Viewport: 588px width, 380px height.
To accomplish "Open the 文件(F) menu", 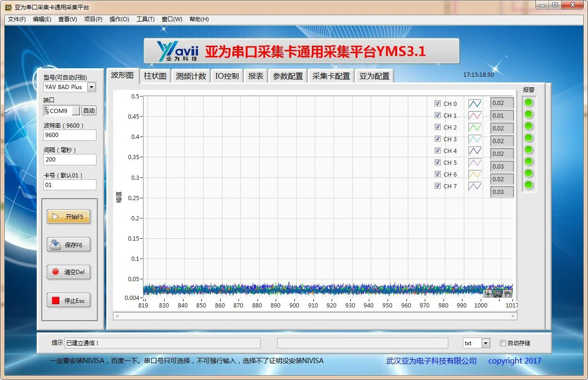I will coord(17,19).
